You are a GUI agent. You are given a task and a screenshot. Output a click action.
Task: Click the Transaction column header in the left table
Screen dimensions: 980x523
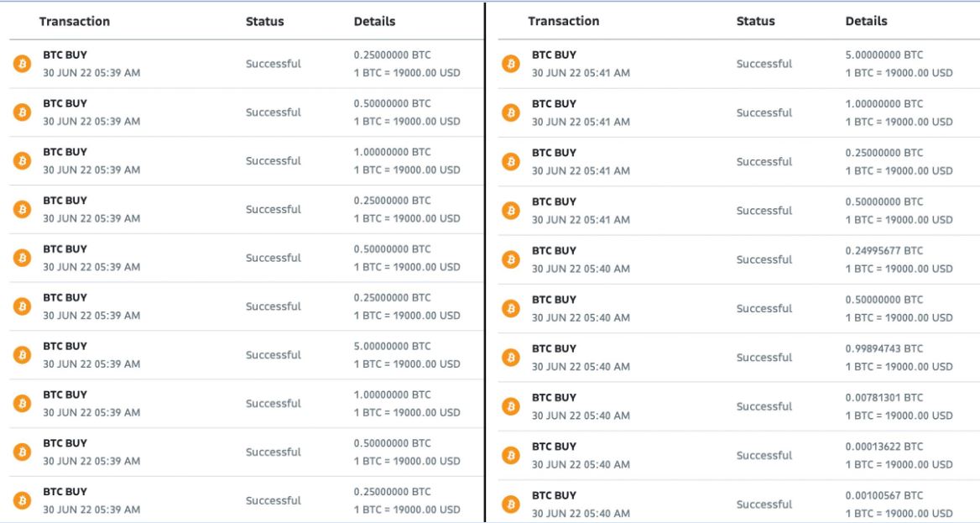(75, 21)
